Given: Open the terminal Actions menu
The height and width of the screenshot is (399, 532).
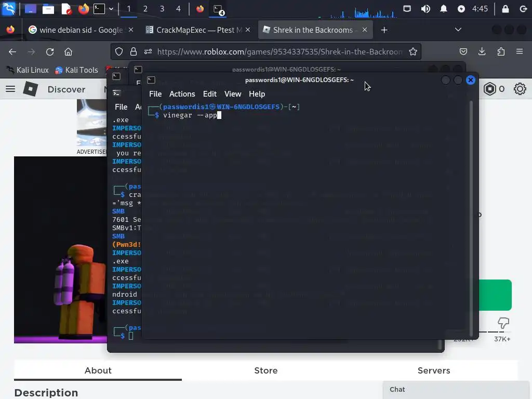Looking at the screenshot, I should click(x=182, y=94).
